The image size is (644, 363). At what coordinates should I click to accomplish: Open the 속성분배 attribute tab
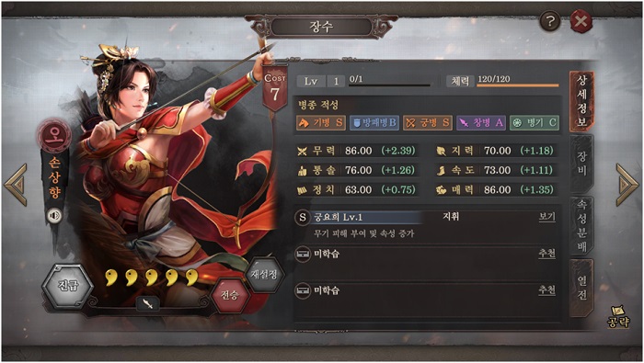(x=581, y=226)
